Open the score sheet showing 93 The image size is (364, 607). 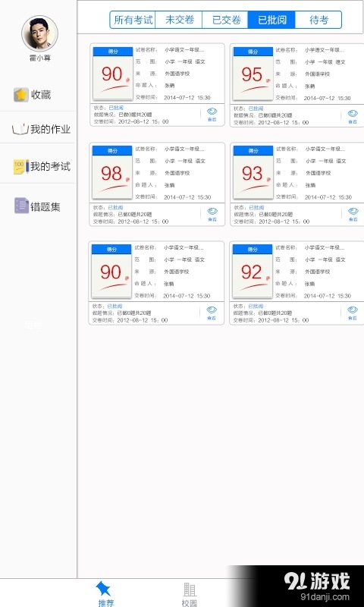pyautogui.click(x=253, y=173)
